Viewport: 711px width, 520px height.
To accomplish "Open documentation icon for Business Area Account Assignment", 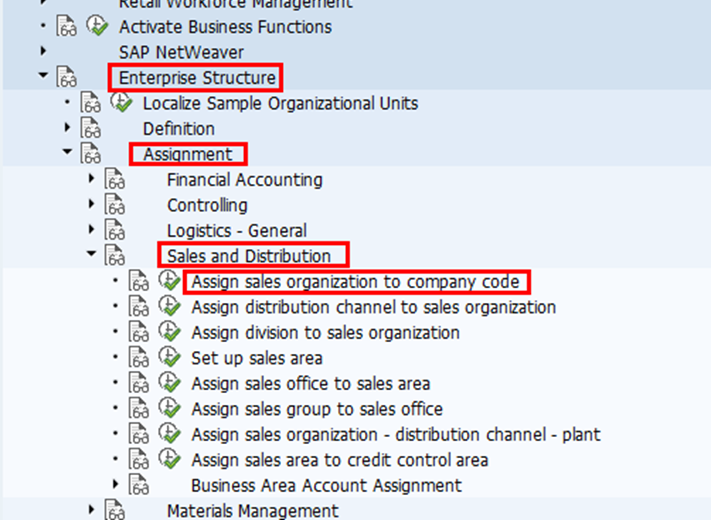I will pyautogui.click(x=138, y=486).
